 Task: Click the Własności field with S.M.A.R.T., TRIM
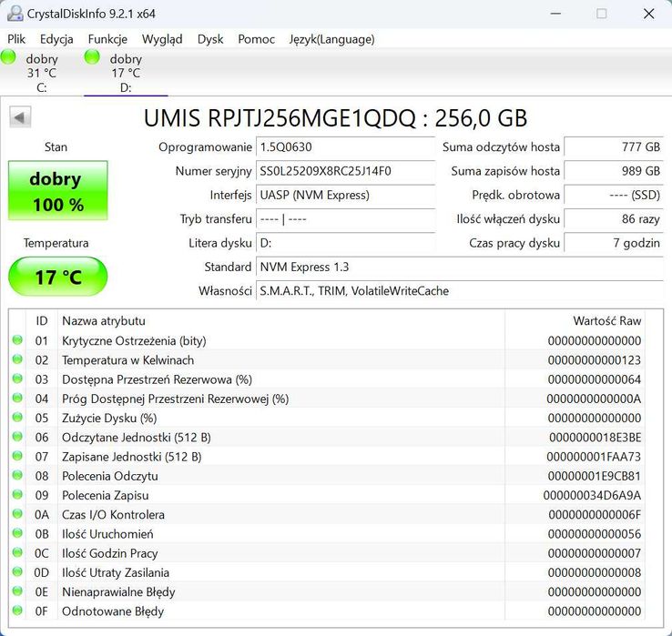pyautogui.click(x=460, y=291)
